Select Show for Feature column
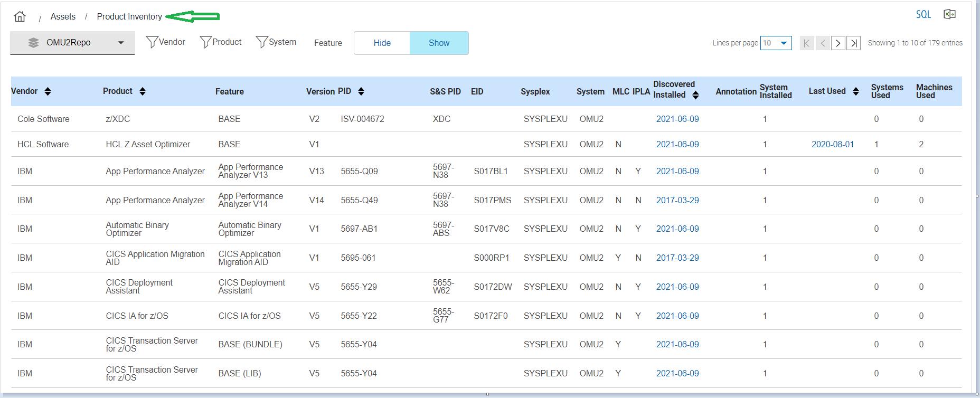980x398 pixels. coord(439,43)
